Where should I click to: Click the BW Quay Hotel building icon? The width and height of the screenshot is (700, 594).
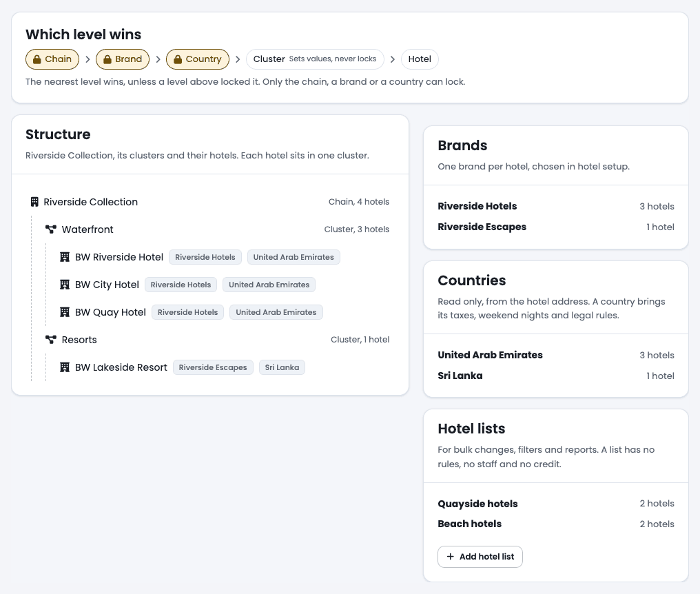pyautogui.click(x=65, y=312)
